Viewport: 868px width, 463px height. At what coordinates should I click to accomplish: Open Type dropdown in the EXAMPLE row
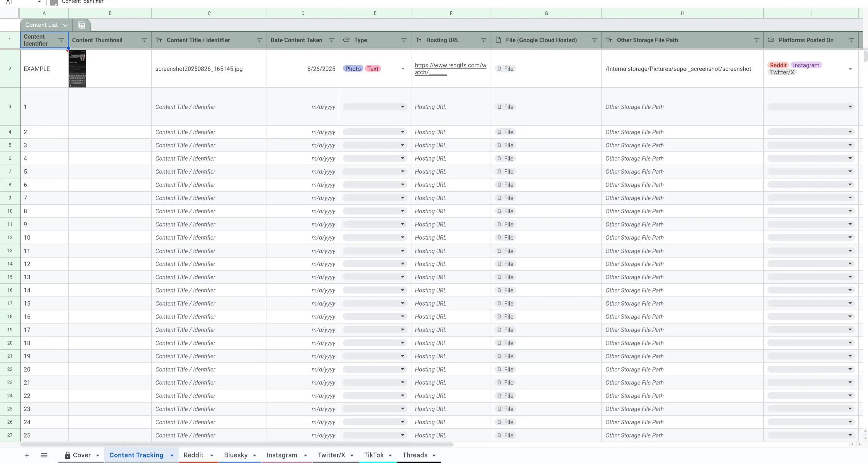pos(403,69)
